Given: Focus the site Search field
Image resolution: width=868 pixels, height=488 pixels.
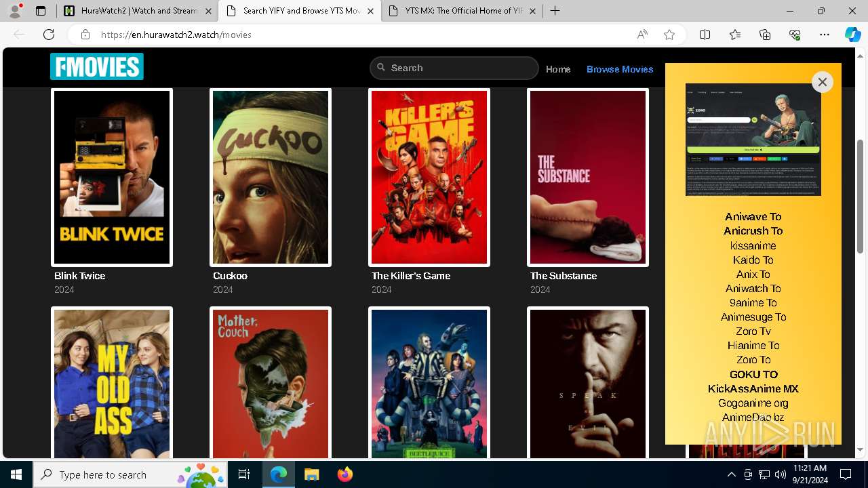Looking at the screenshot, I should (x=454, y=68).
